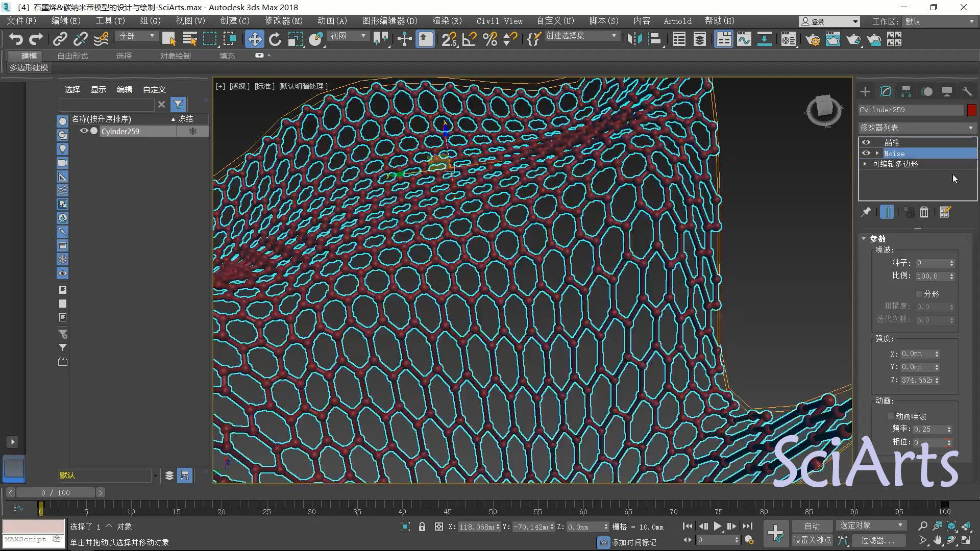
Task: Activate the Select Object tool
Action: (169, 39)
